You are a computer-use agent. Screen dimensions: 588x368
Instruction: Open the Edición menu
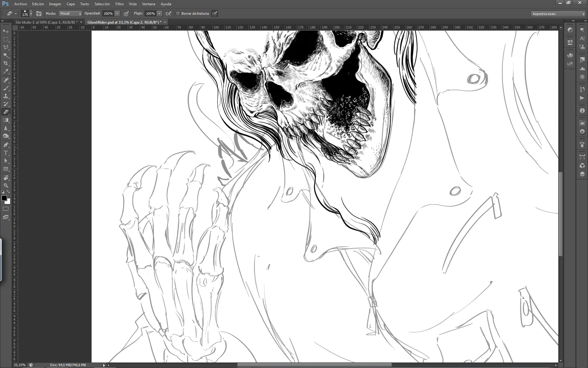(38, 4)
